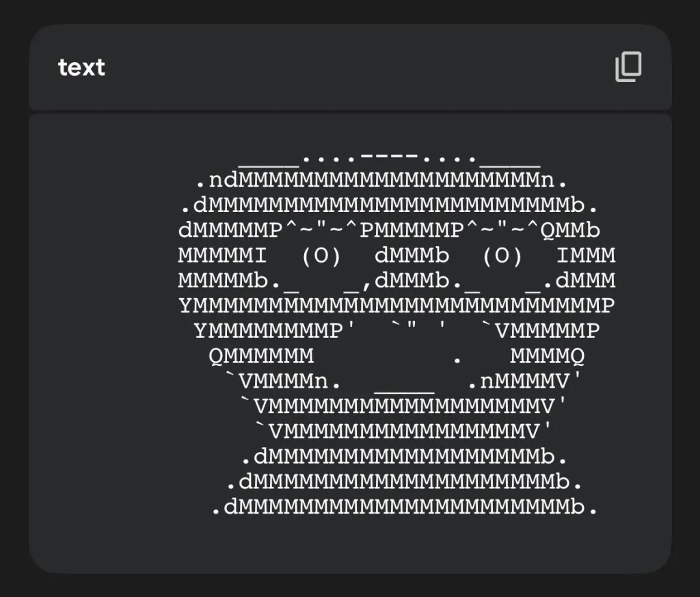
Task: Click the "IMMM" text beside the right eye
Action: pos(586,256)
